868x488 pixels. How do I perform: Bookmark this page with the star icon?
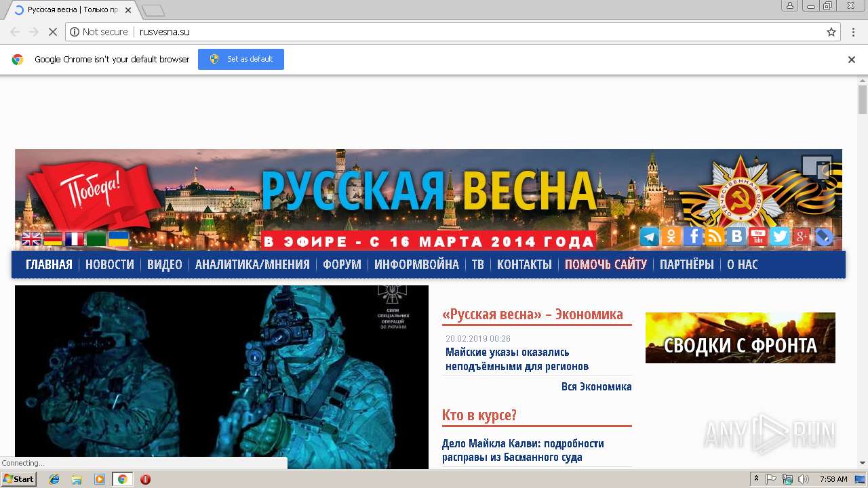tap(831, 32)
